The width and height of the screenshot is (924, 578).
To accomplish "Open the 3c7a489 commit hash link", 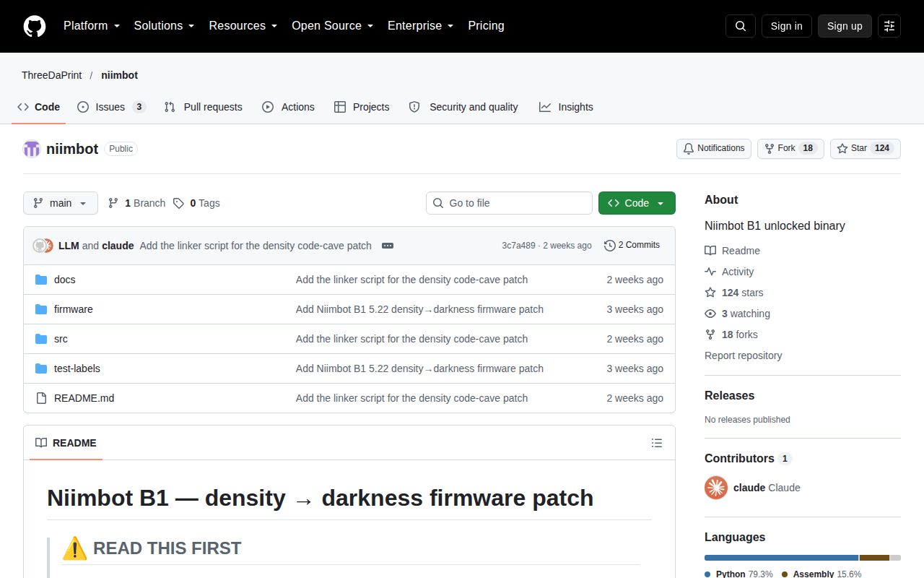I will (x=519, y=246).
